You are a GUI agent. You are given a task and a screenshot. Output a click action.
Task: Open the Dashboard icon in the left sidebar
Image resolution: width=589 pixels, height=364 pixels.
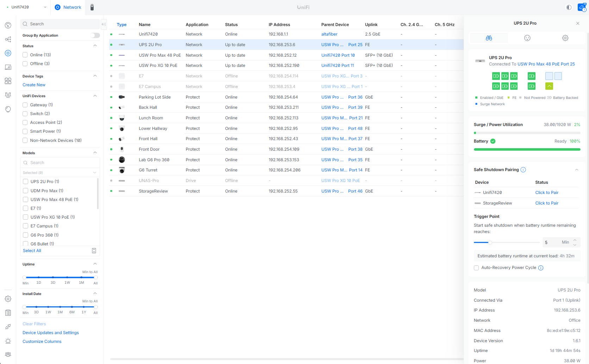8,25
